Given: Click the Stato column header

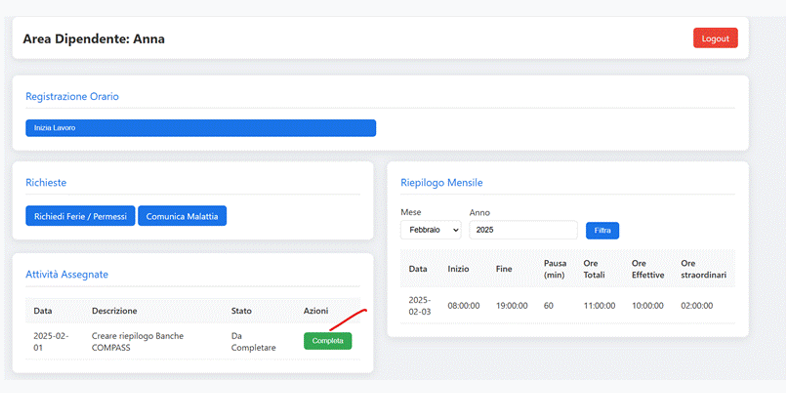Looking at the screenshot, I should (242, 311).
